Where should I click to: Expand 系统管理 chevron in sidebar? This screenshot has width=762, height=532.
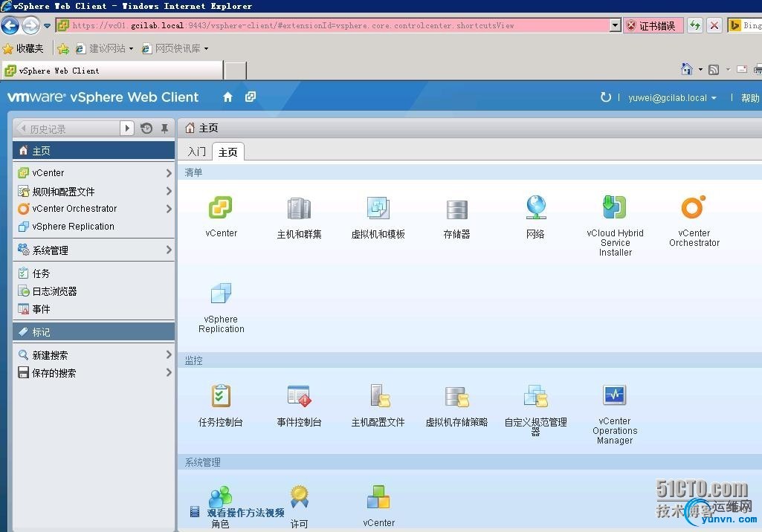pyautogui.click(x=169, y=250)
